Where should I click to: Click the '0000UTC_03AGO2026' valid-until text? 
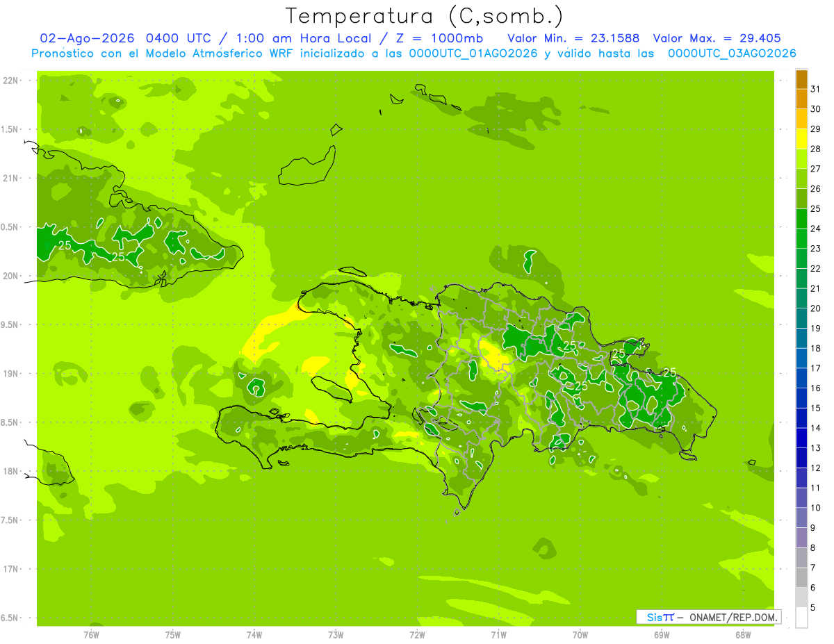tap(732, 53)
